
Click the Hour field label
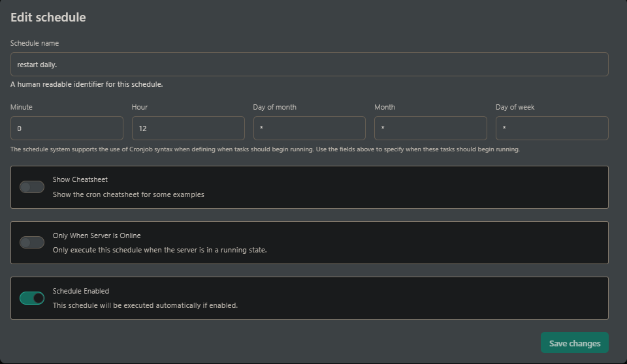tap(140, 107)
